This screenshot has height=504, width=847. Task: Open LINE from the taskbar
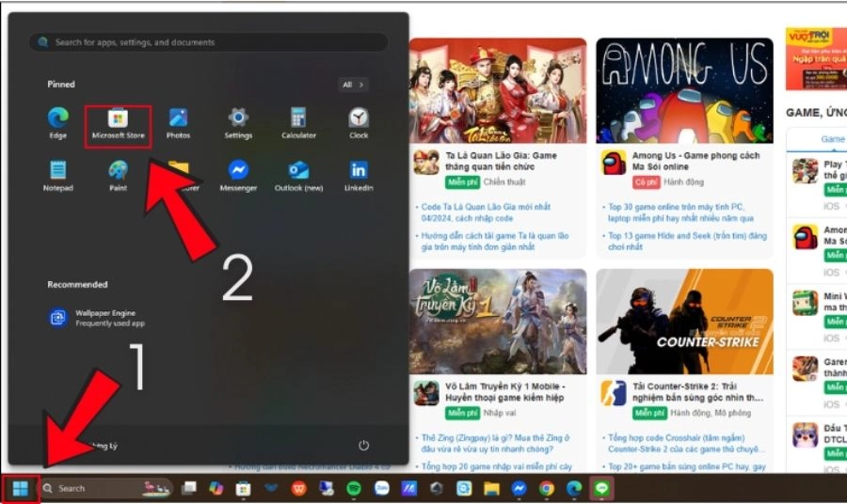click(601, 488)
